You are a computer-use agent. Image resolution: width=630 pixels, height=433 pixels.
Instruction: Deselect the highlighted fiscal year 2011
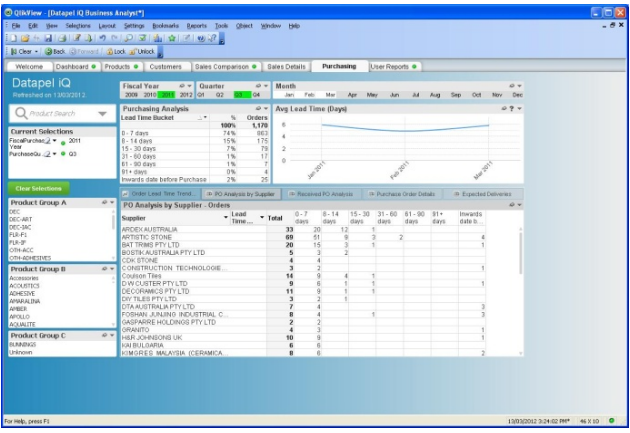click(168, 95)
